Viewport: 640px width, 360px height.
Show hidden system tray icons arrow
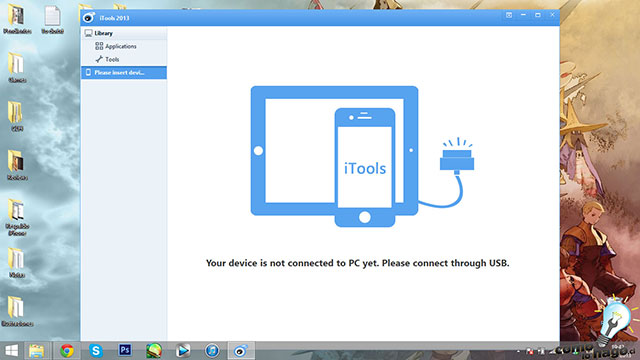(518, 351)
